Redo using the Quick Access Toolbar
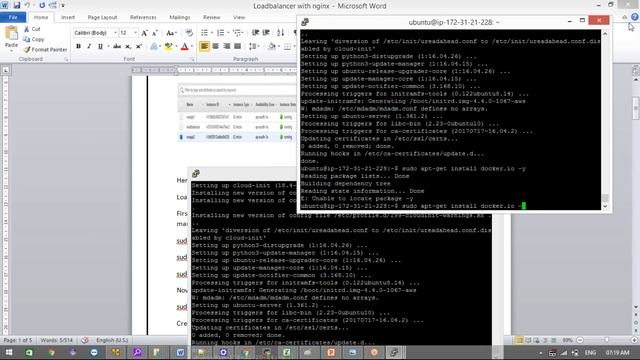640x360 pixels. point(42,5)
